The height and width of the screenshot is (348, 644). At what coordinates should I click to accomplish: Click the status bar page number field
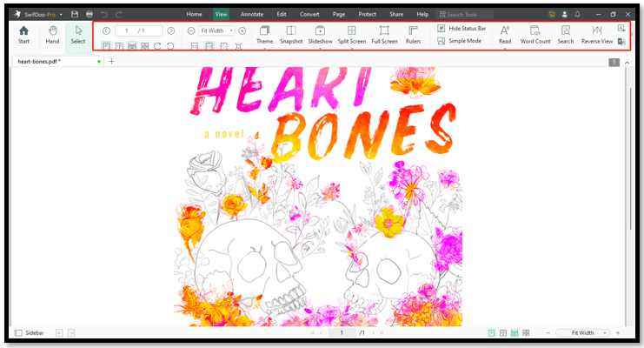click(x=342, y=333)
